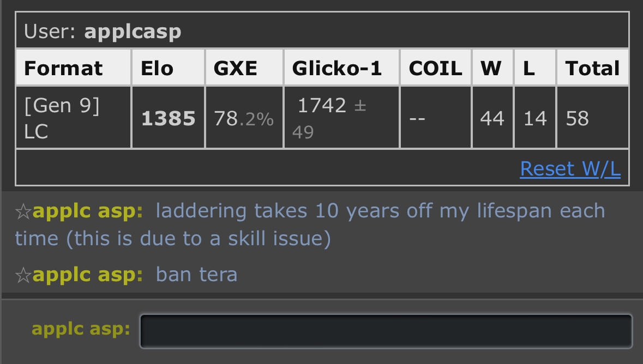Select the COIL column header
Viewport: 643px width, 364px height.
click(435, 68)
